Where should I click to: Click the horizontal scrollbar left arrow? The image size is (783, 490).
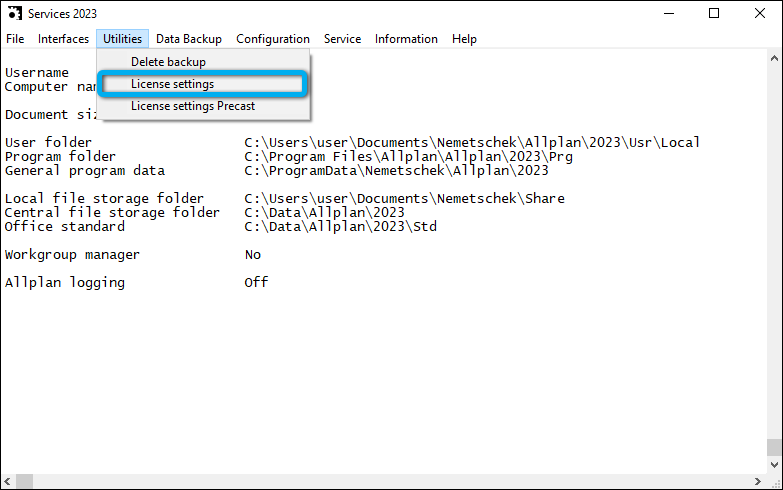(7, 482)
